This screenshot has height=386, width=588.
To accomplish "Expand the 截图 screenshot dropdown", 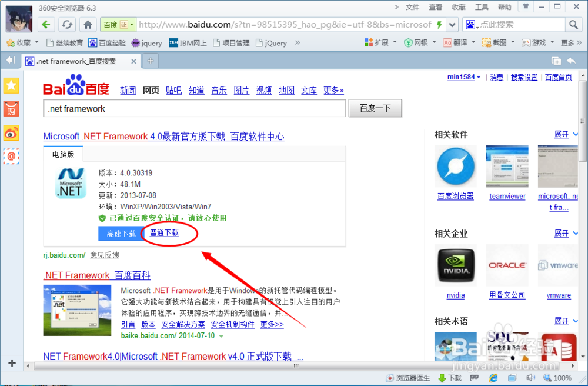I will point(513,42).
